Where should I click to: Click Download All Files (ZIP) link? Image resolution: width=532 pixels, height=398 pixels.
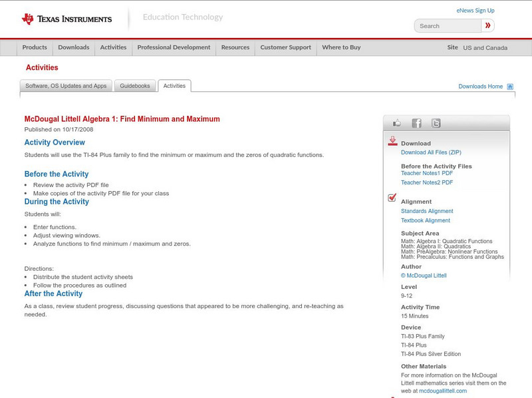(431, 152)
